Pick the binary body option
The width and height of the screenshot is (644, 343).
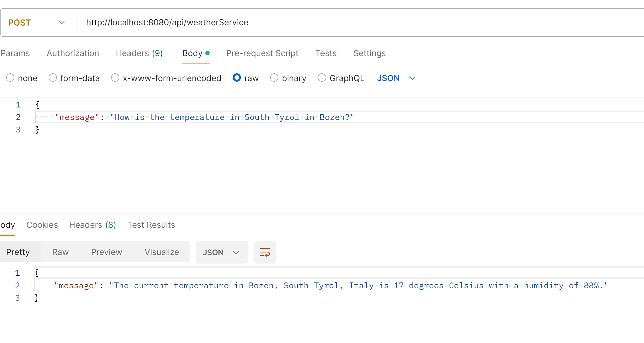click(x=274, y=78)
